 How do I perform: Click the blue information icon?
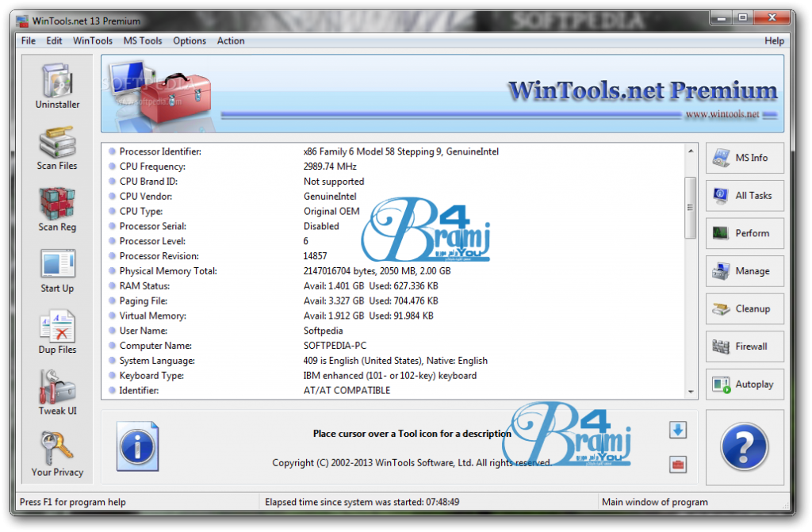137,447
